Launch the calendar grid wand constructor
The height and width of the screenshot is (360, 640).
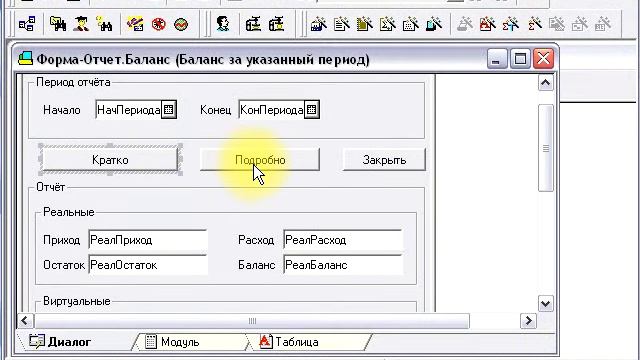(411, 24)
